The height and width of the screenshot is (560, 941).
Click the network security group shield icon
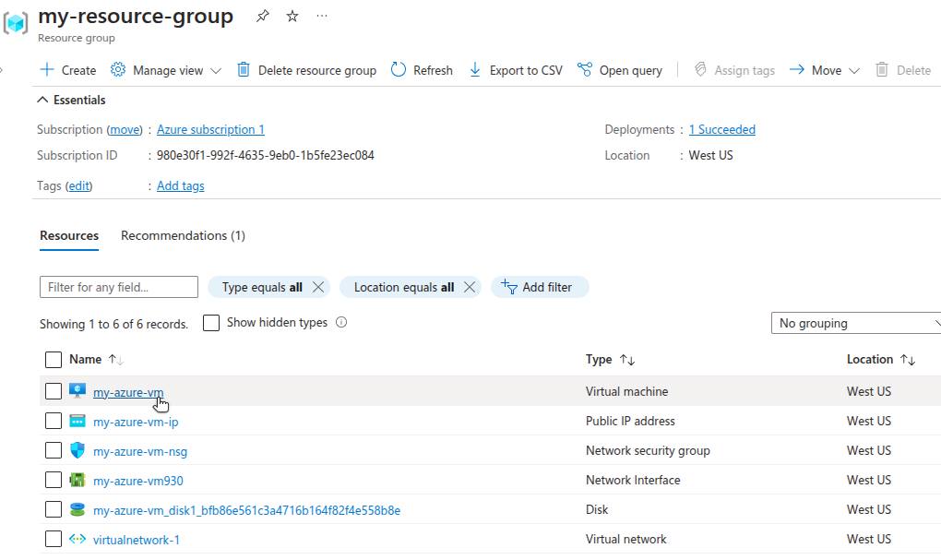click(x=77, y=450)
